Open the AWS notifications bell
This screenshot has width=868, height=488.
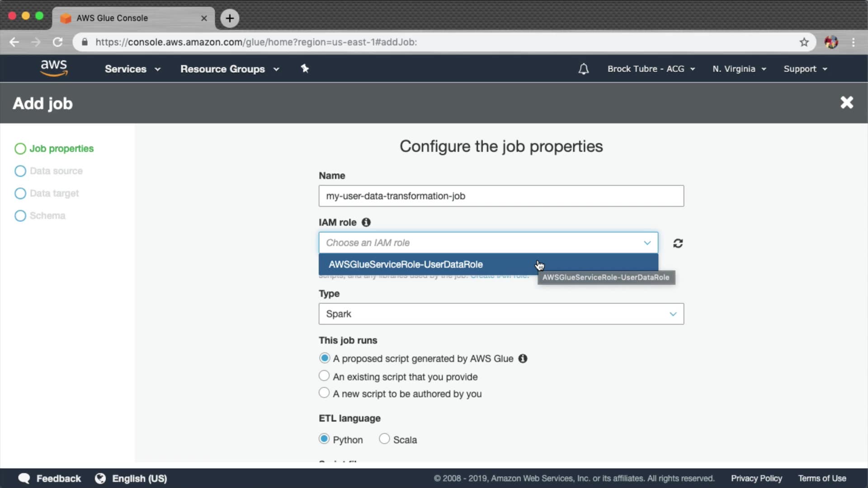tap(584, 69)
